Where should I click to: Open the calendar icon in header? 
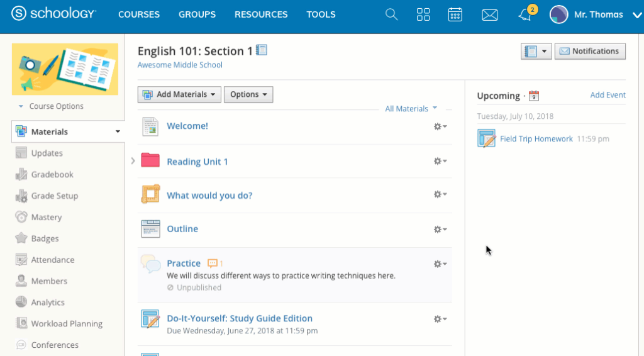click(x=455, y=14)
